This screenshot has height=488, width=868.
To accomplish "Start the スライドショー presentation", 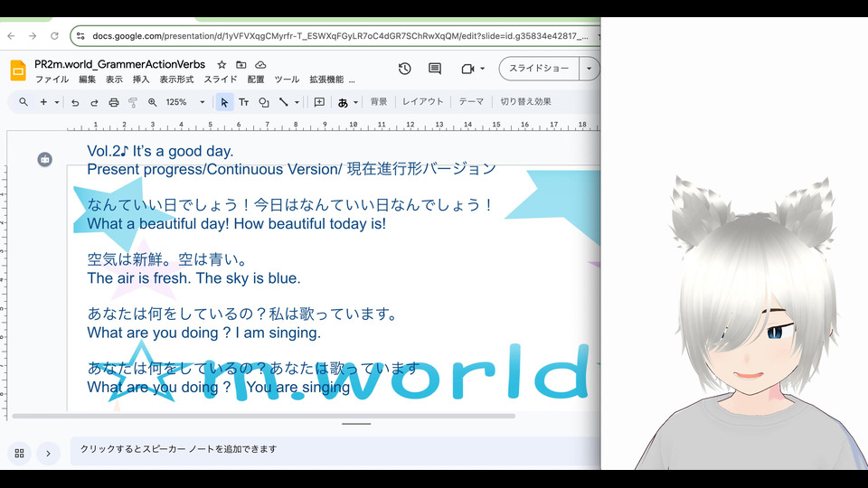I will pos(539,69).
